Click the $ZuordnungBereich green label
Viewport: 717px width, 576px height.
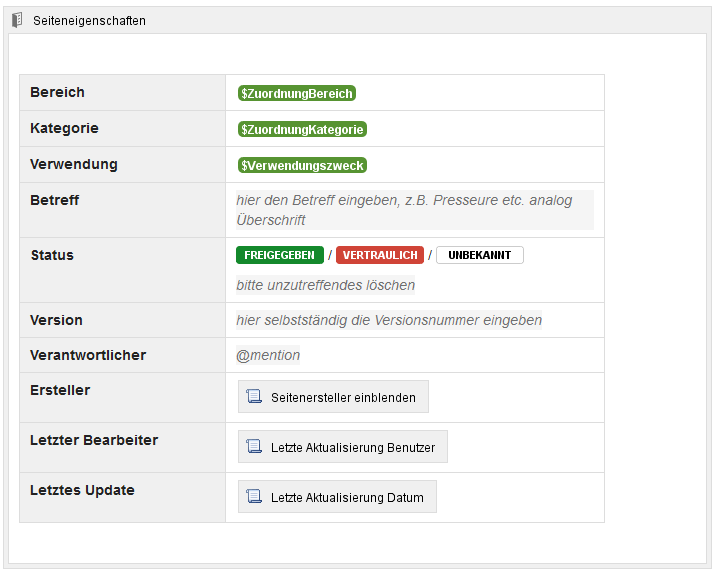click(297, 93)
